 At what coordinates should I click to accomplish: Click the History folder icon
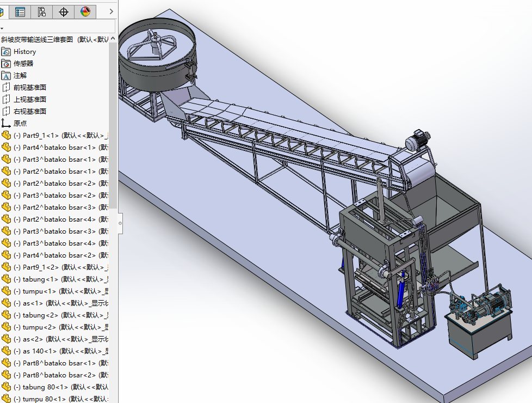coord(6,52)
